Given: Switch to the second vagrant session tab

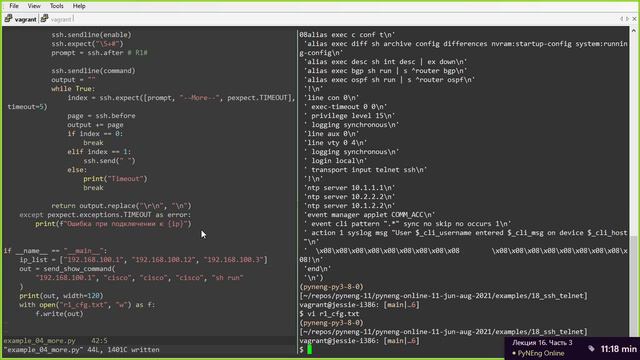Looking at the screenshot, I should 57,19.
